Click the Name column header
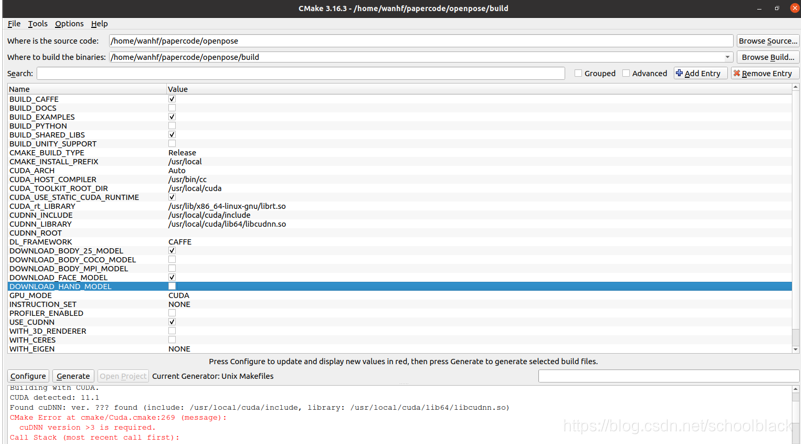 [x=87, y=89]
